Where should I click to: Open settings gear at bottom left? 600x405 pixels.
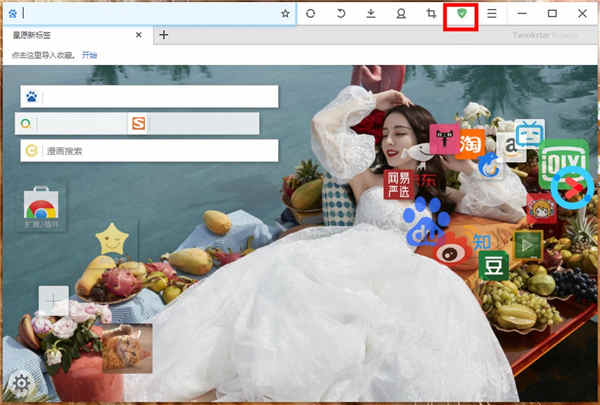pos(17,381)
